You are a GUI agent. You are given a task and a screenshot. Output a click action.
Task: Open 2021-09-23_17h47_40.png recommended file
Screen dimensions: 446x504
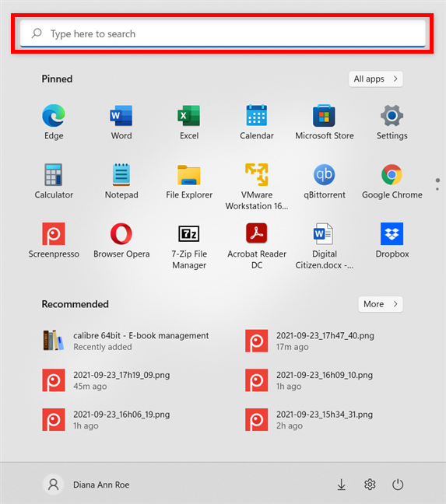(310, 341)
